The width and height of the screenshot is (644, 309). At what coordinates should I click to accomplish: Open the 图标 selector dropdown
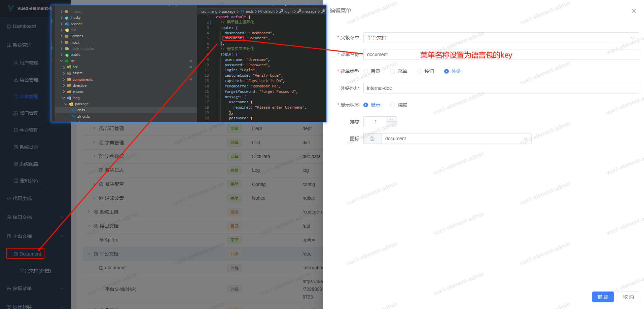(x=456, y=139)
